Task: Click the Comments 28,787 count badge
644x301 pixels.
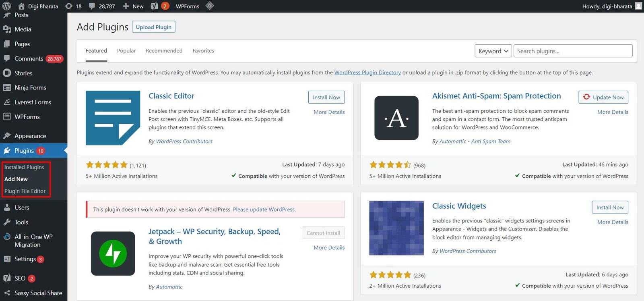Action: click(x=54, y=59)
